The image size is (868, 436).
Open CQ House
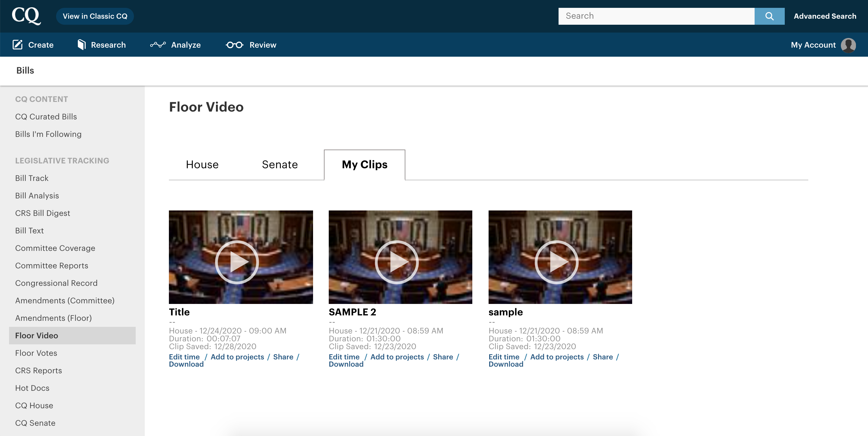click(34, 406)
